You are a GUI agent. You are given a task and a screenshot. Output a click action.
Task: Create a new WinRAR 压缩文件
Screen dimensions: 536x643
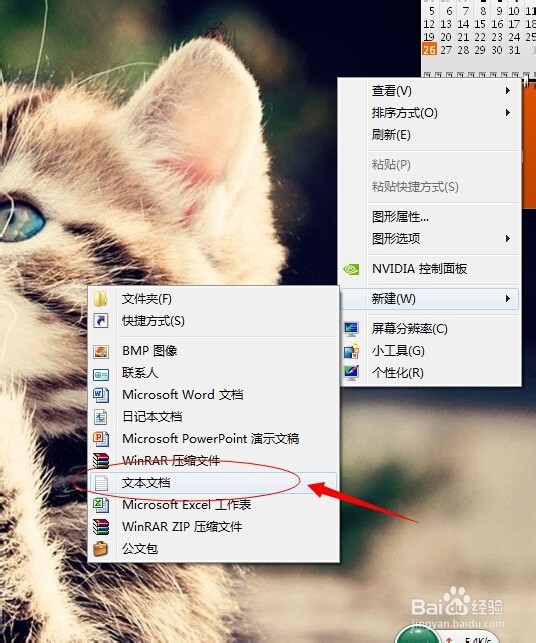(x=213, y=461)
